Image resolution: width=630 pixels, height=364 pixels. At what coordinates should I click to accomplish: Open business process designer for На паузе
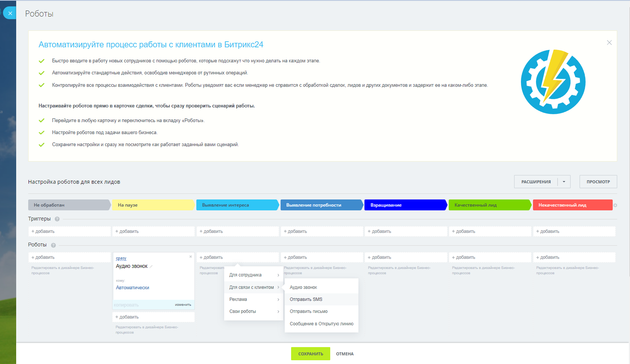[147, 330]
